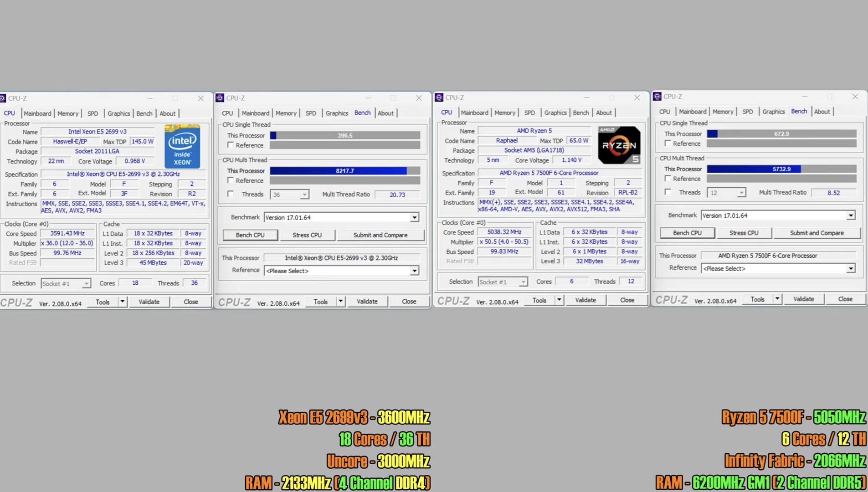Click Validate in the Ryzen CPU window
The image size is (868, 492).
[586, 300]
